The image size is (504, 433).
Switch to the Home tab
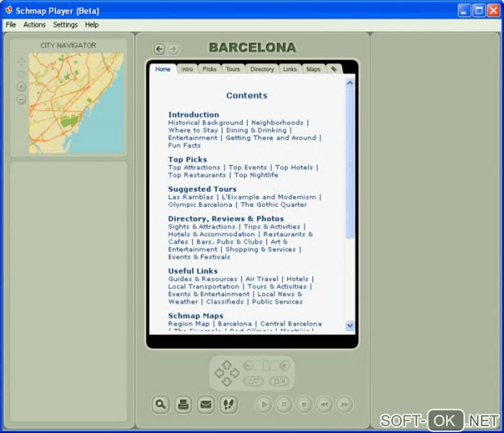(163, 69)
